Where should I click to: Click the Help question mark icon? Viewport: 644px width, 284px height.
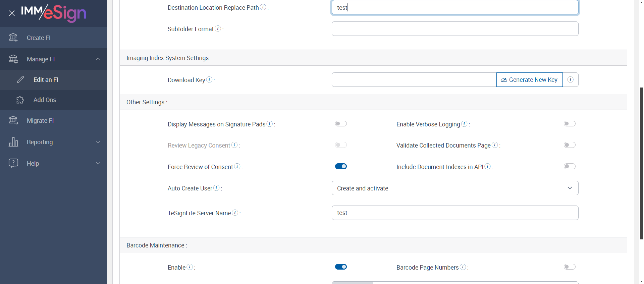point(13,163)
